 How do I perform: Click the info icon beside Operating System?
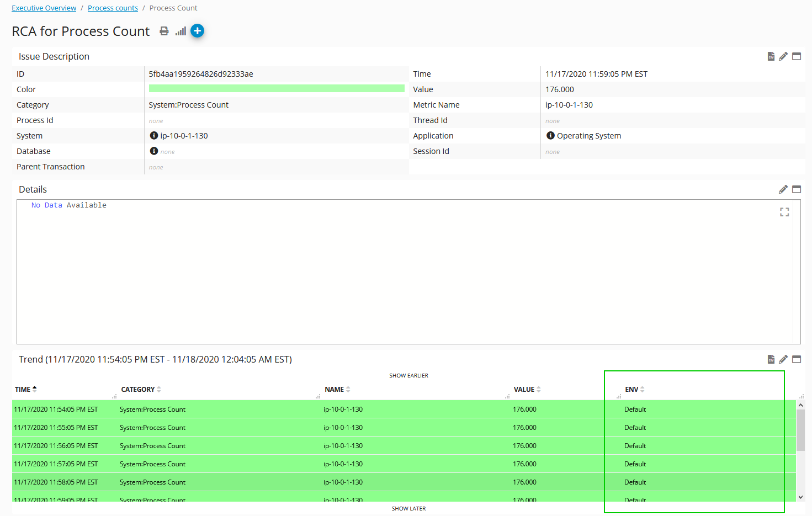pos(550,135)
